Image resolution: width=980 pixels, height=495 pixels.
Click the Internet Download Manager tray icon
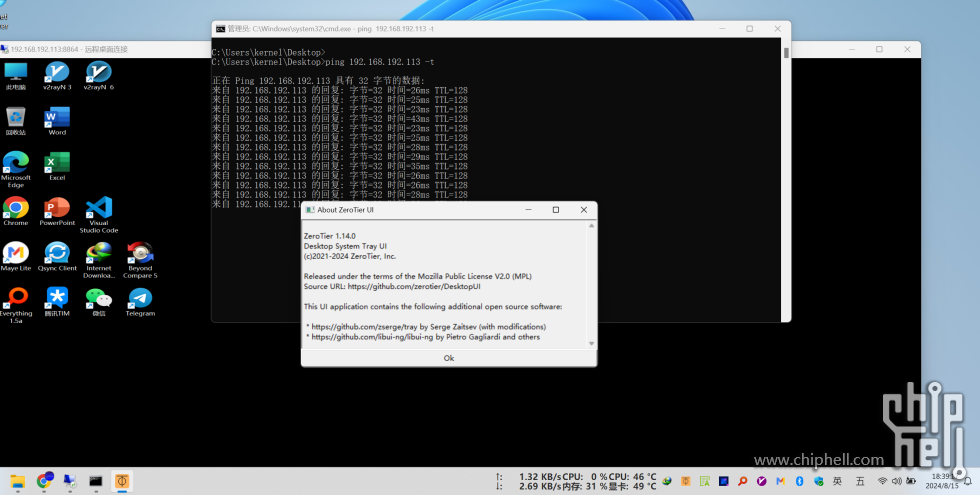667,481
